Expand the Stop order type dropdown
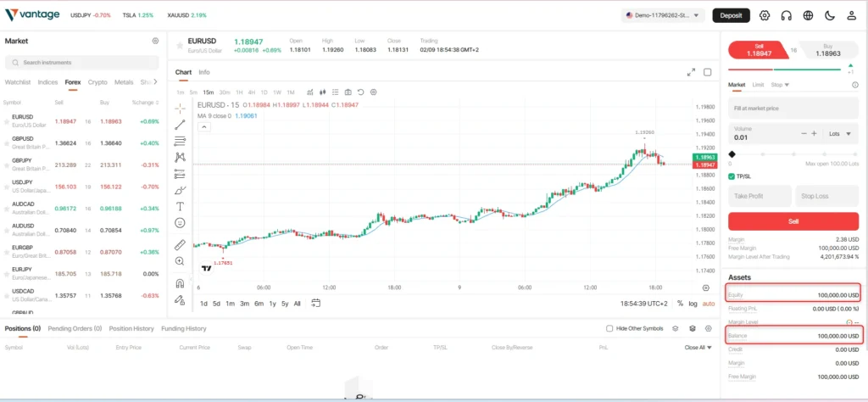 (780, 85)
